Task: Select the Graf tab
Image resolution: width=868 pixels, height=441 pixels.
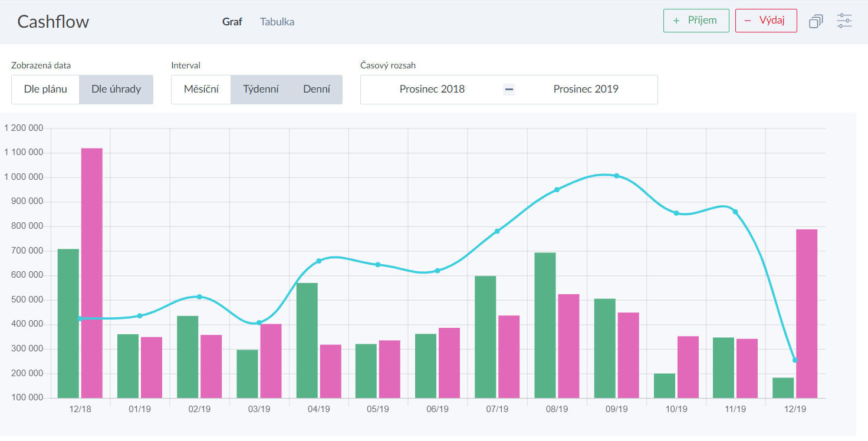Action: click(232, 22)
